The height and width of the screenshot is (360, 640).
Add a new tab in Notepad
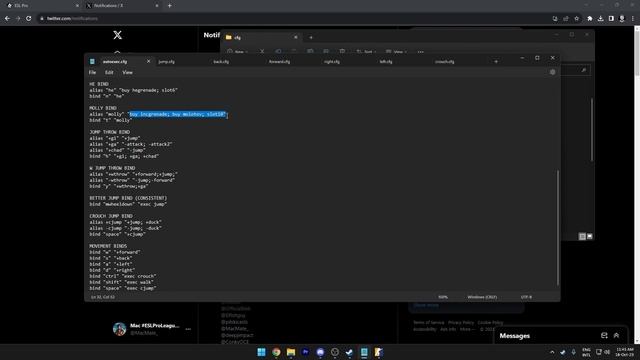(x=496, y=62)
